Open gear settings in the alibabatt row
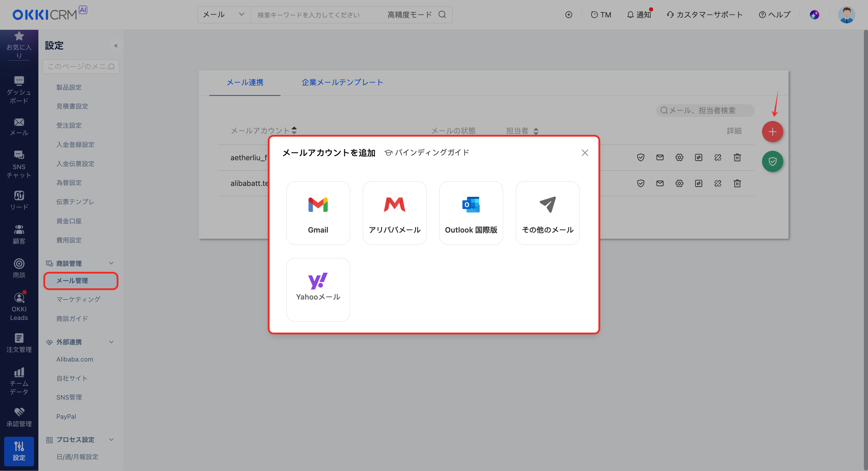 point(679,183)
